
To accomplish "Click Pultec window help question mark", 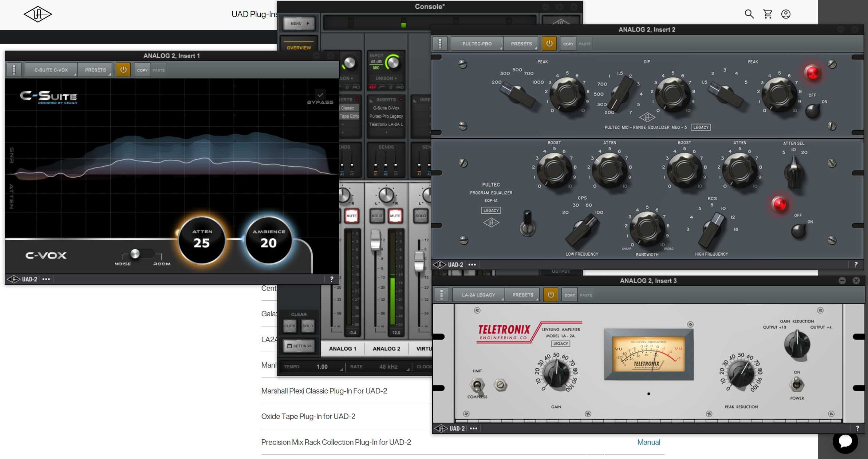I will (856, 264).
